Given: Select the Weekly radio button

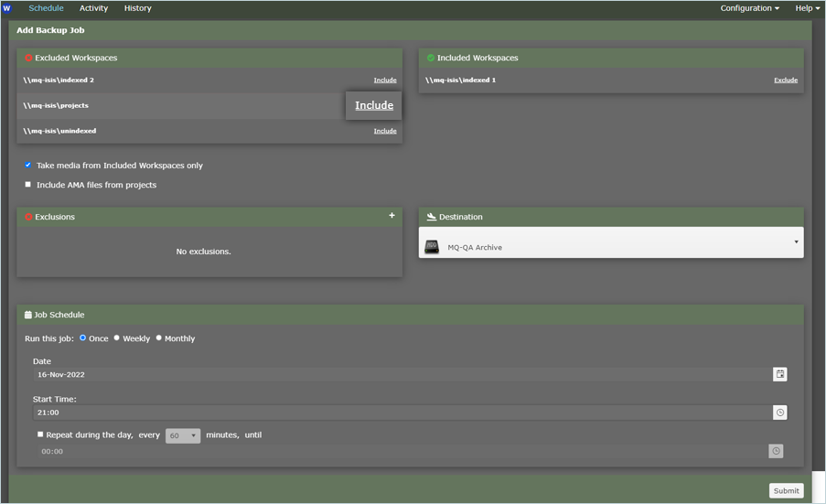Looking at the screenshot, I should tap(117, 338).
